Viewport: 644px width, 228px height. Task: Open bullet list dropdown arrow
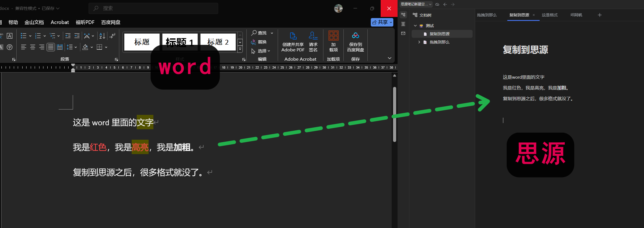30,36
